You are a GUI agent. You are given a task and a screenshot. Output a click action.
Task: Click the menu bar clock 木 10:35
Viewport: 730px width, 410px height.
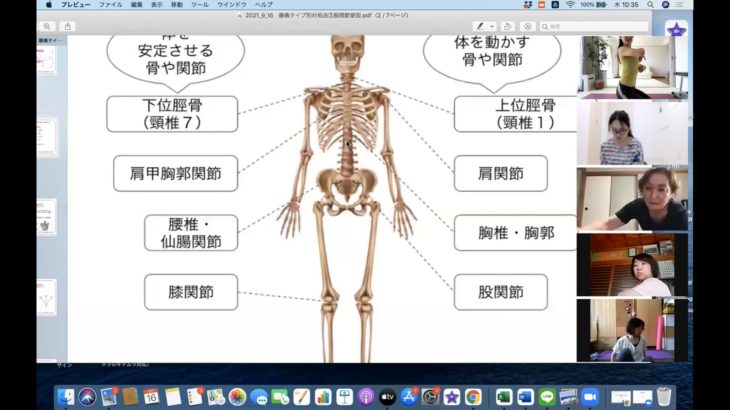click(626, 5)
